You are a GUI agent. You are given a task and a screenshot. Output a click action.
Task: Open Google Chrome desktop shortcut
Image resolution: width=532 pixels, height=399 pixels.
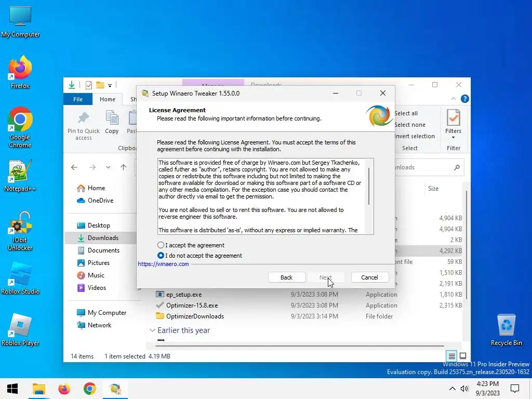pyautogui.click(x=20, y=128)
